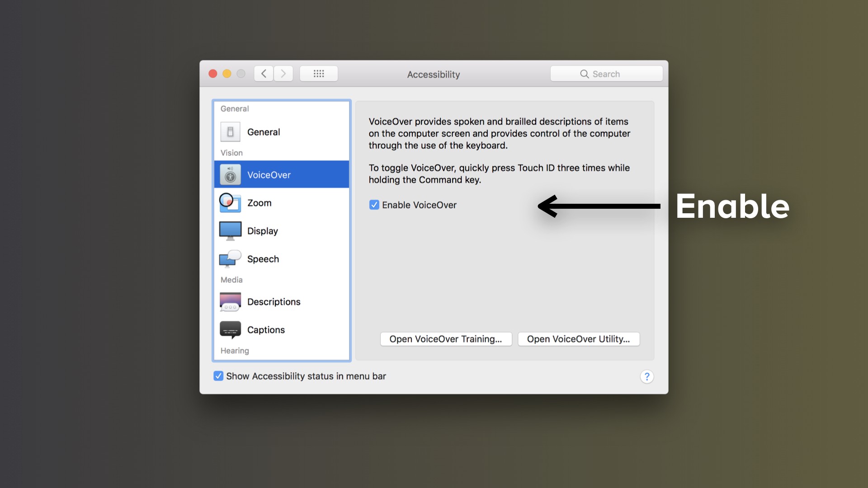Click the Touch ID toggle instruction text
868x488 pixels.
(x=499, y=174)
